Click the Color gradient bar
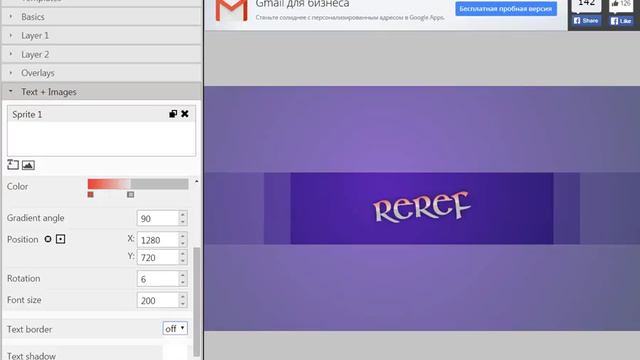The width and height of the screenshot is (640, 360). [x=138, y=184]
